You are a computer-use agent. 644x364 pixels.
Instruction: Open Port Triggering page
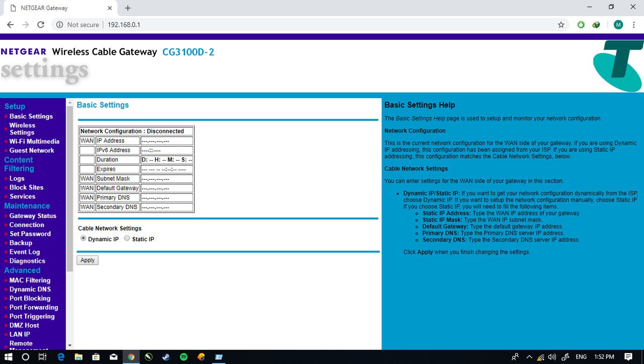coord(32,317)
